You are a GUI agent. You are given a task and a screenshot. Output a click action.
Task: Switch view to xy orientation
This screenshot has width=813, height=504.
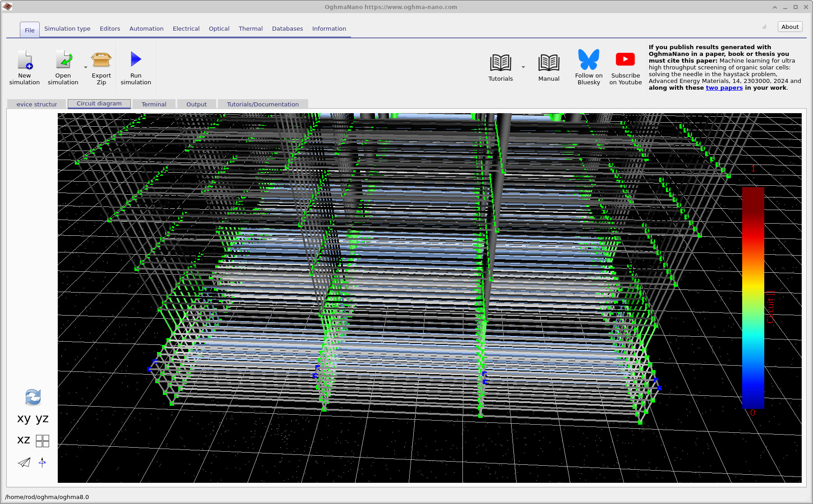pyautogui.click(x=24, y=419)
